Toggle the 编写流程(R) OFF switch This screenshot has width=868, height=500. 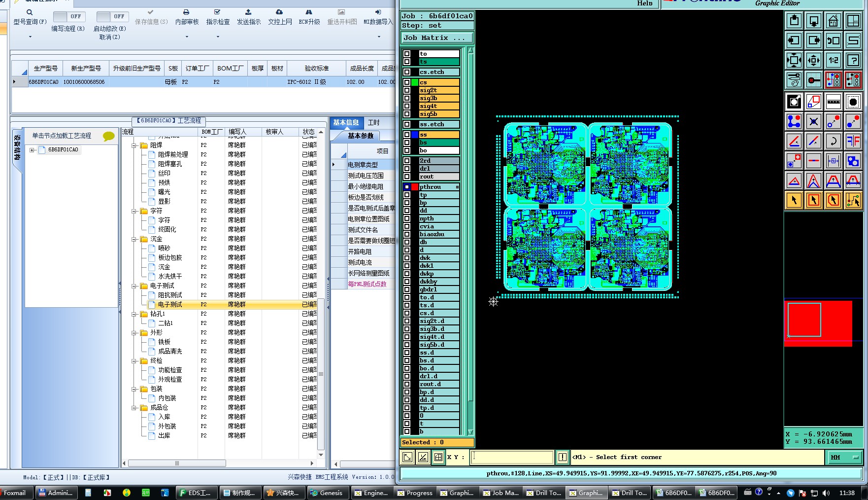coord(69,16)
